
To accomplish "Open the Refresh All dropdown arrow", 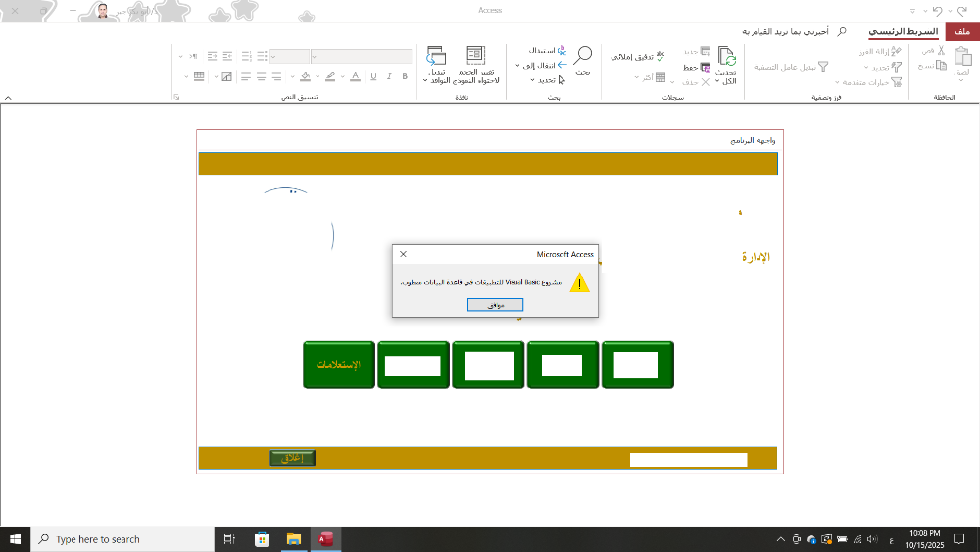I will pyautogui.click(x=717, y=81).
